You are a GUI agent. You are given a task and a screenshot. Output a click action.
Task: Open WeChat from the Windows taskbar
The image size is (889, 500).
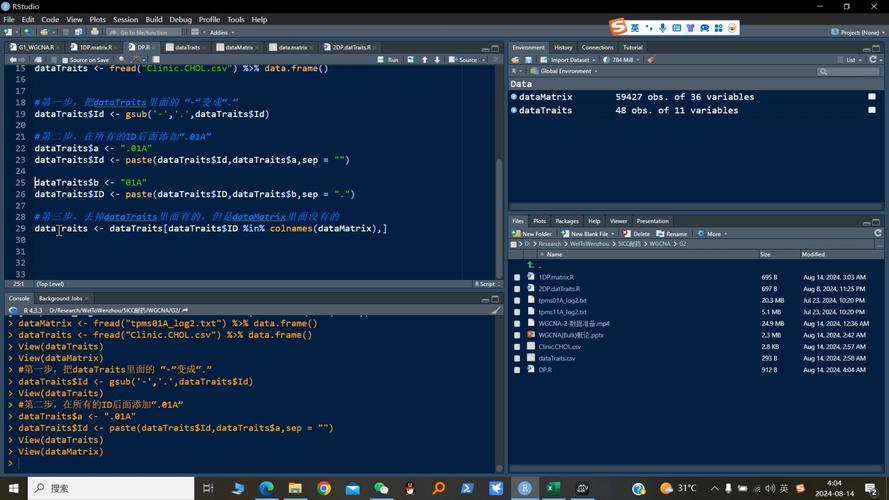coord(381,488)
